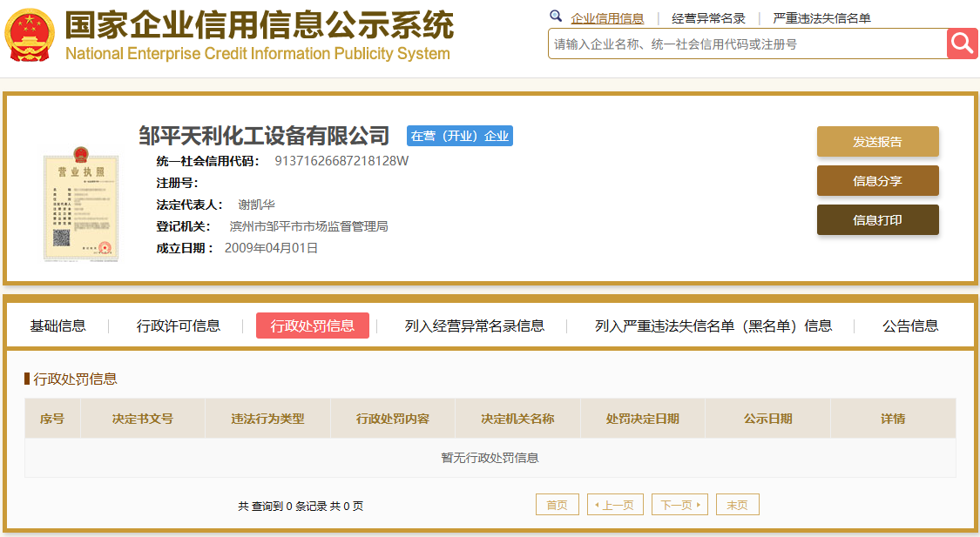This screenshot has height=537, width=980.
Task: Click the company name 邹平天利化工设备有限公司
Action: point(264,136)
